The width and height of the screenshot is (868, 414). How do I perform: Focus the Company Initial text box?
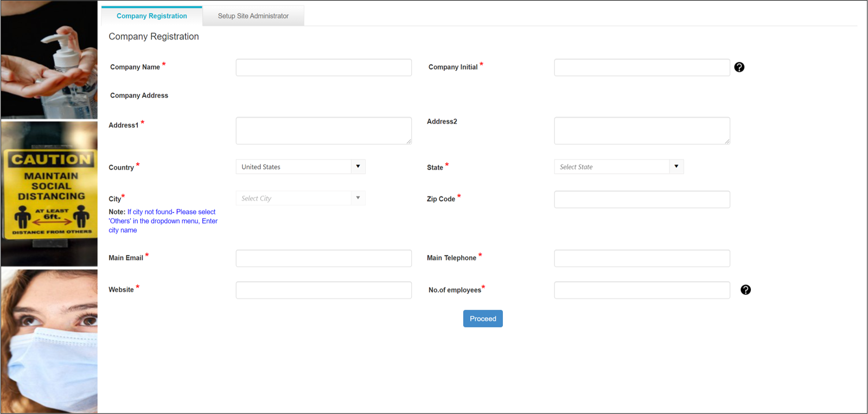[x=642, y=67]
